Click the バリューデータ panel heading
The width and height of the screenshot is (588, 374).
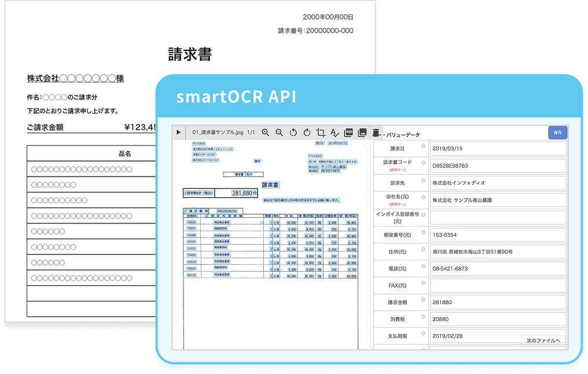403,135
